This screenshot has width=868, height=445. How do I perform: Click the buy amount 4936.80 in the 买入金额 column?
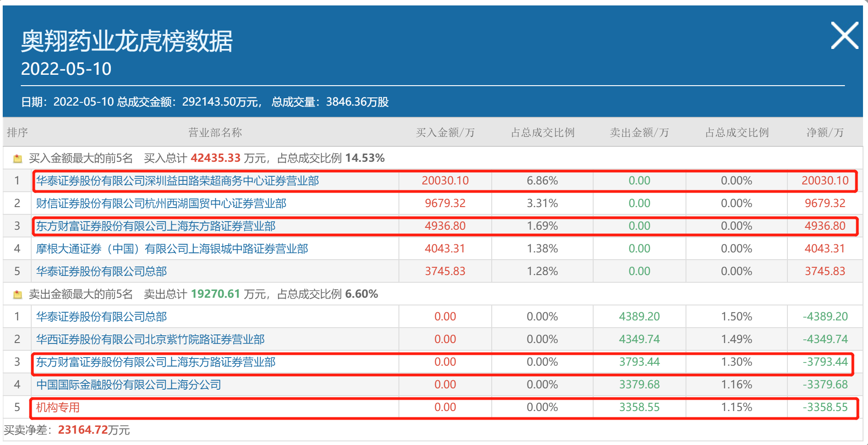(x=445, y=226)
